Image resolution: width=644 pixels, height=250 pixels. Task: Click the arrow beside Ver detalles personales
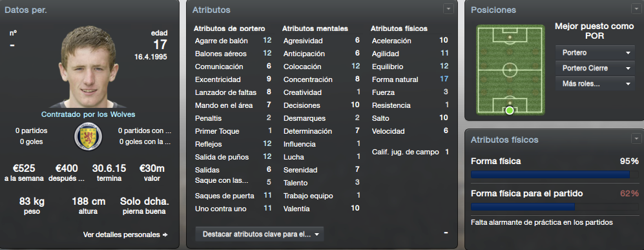click(165, 234)
